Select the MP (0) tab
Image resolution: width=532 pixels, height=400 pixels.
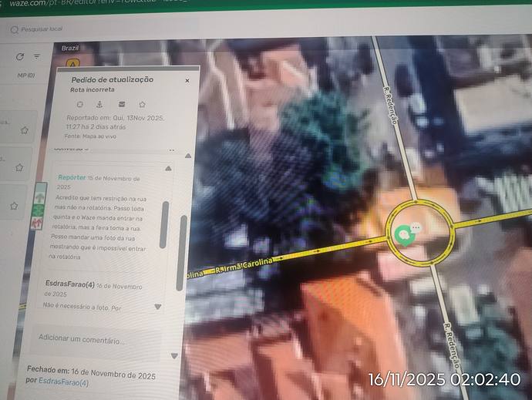pyautogui.click(x=25, y=76)
